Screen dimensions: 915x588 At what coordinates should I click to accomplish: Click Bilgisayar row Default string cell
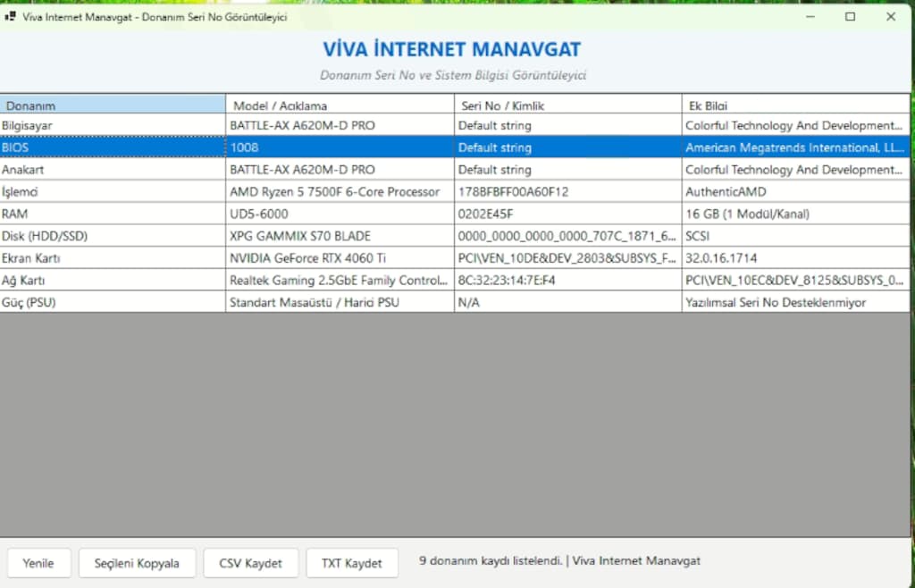point(567,125)
